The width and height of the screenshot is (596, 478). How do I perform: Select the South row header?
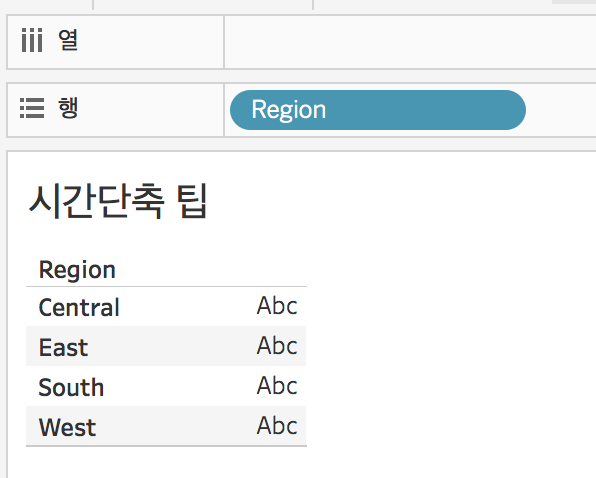(71, 387)
